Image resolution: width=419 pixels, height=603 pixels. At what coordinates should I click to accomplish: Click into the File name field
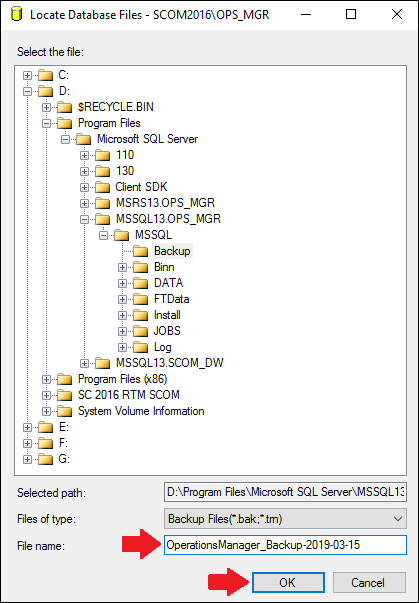pyautogui.click(x=285, y=545)
